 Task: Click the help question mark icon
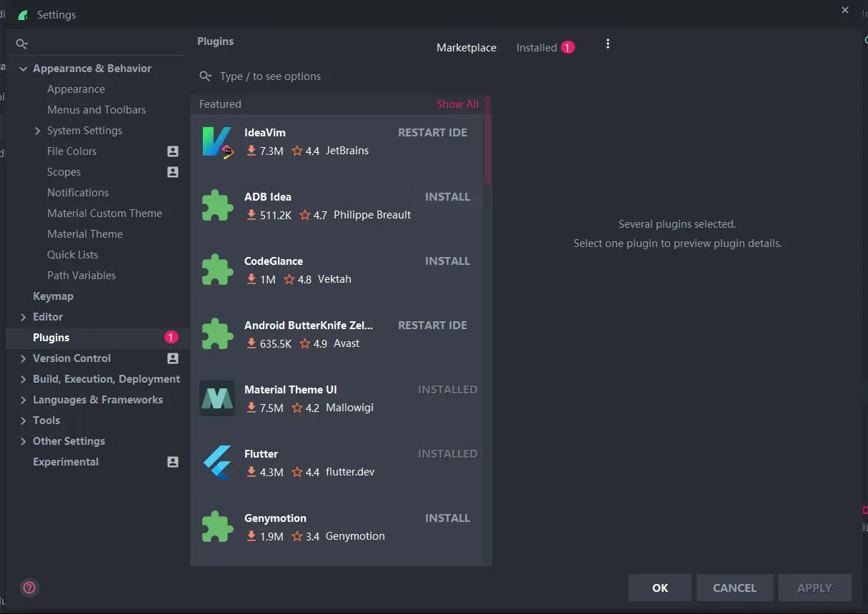tap(29, 588)
